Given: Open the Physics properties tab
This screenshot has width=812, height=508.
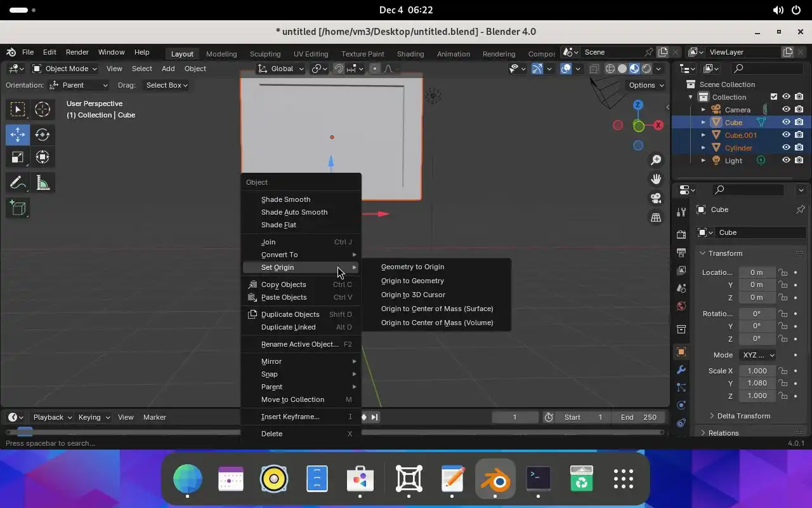Looking at the screenshot, I should coord(681,404).
